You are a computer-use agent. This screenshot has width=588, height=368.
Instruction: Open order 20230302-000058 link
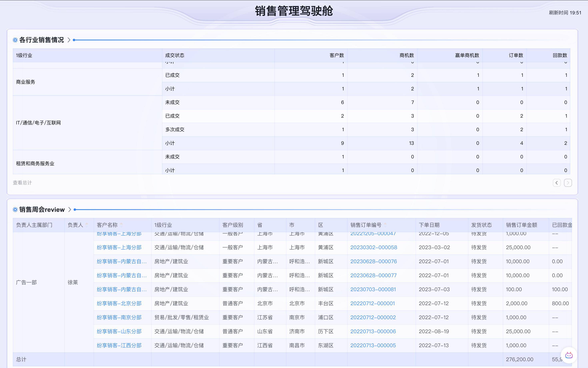pyautogui.click(x=374, y=248)
